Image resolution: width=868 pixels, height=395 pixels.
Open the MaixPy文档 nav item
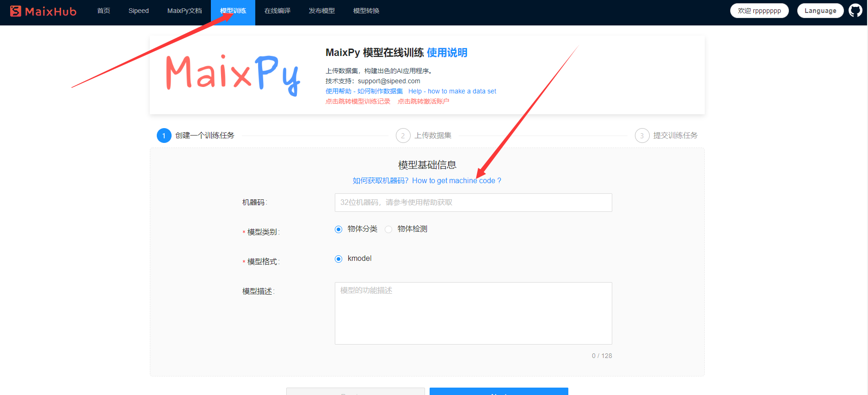(x=185, y=11)
